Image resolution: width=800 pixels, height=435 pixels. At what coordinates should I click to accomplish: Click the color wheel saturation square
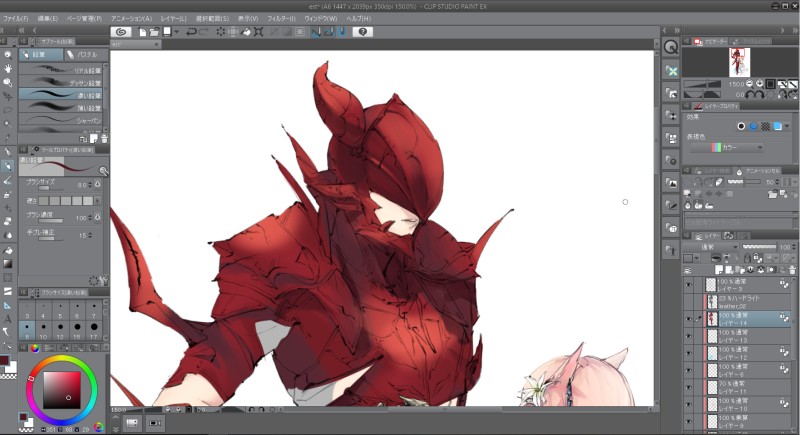tap(62, 390)
